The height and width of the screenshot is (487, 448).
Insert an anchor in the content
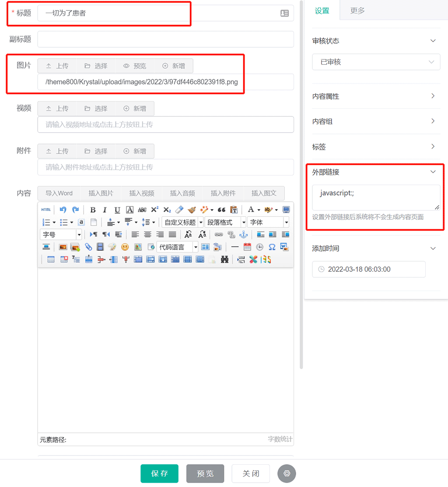pos(243,235)
